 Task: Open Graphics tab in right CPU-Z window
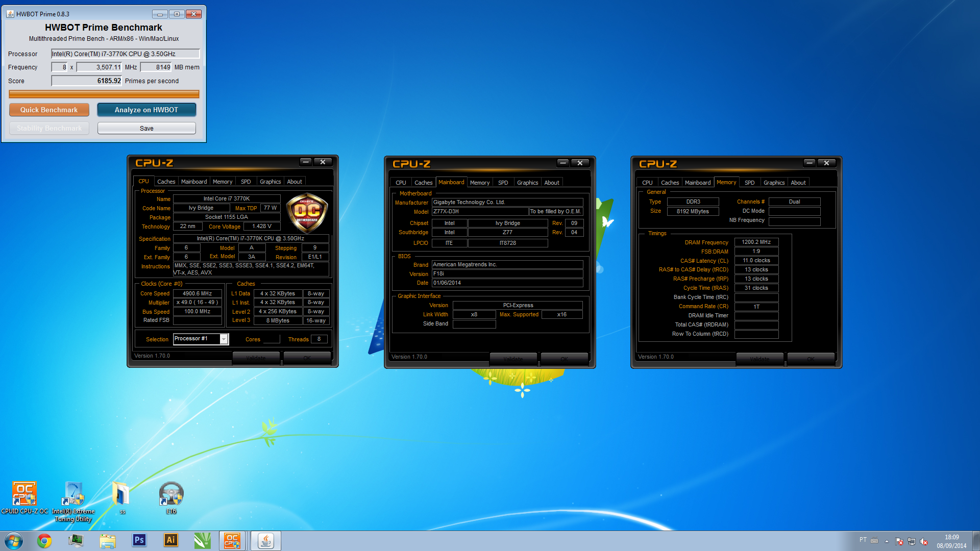(774, 183)
